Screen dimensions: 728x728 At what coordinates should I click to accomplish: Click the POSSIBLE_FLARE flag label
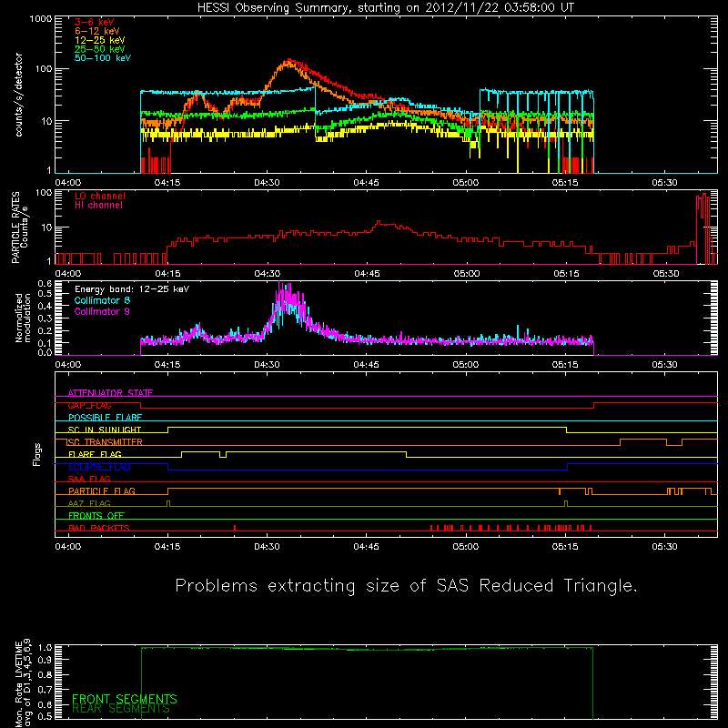pyautogui.click(x=105, y=418)
